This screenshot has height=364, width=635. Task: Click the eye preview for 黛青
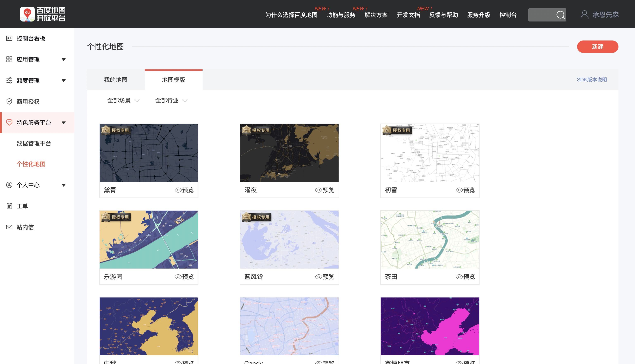tap(178, 190)
